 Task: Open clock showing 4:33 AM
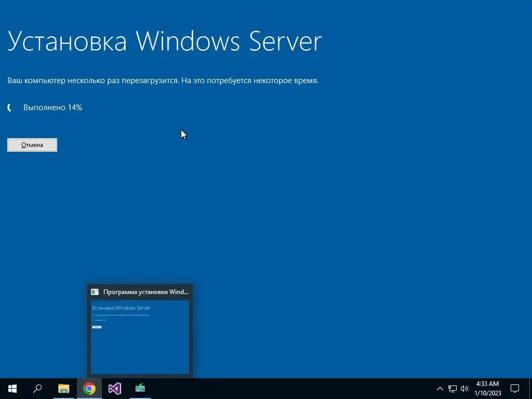pos(487,389)
